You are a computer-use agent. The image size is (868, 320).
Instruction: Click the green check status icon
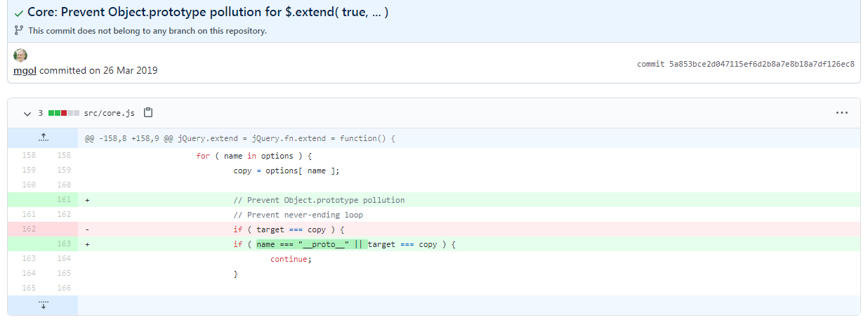[19, 13]
